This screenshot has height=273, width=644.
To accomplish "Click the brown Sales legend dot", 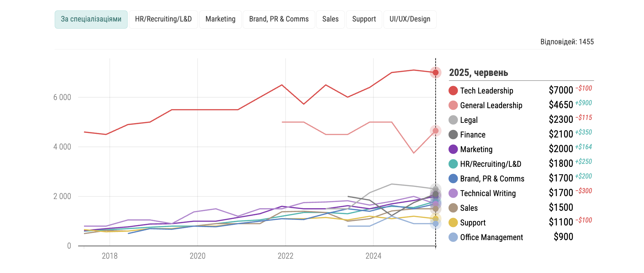I will coord(453,208).
